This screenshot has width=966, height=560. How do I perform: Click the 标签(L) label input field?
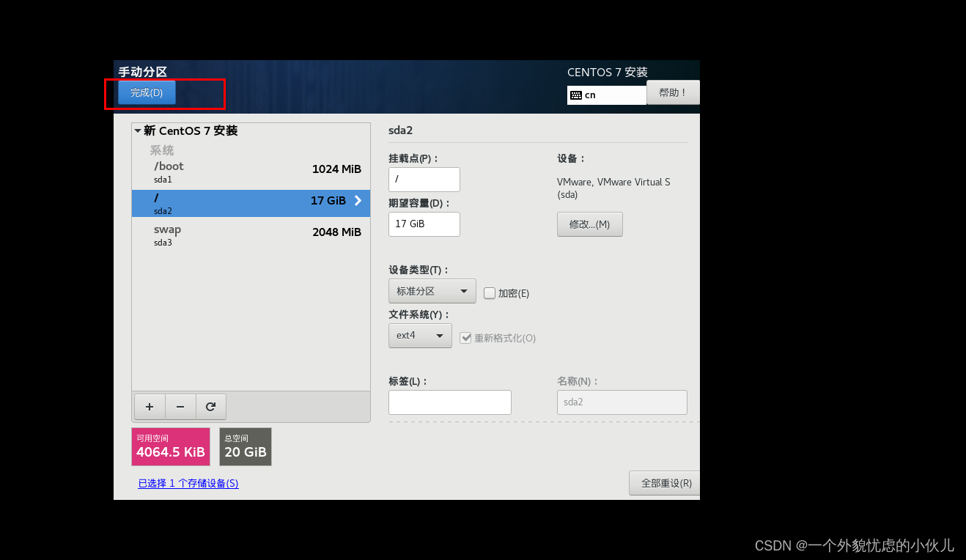pyautogui.click(x=450, y=402)
